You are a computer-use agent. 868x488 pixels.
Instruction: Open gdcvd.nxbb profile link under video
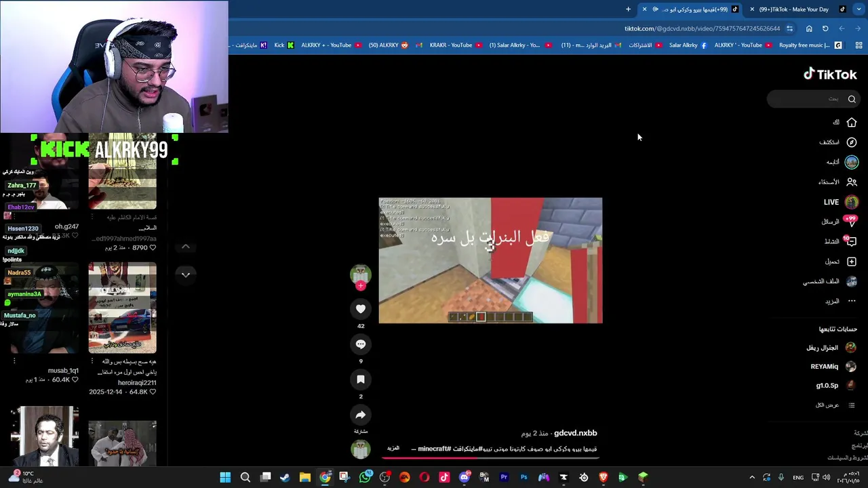575,433
